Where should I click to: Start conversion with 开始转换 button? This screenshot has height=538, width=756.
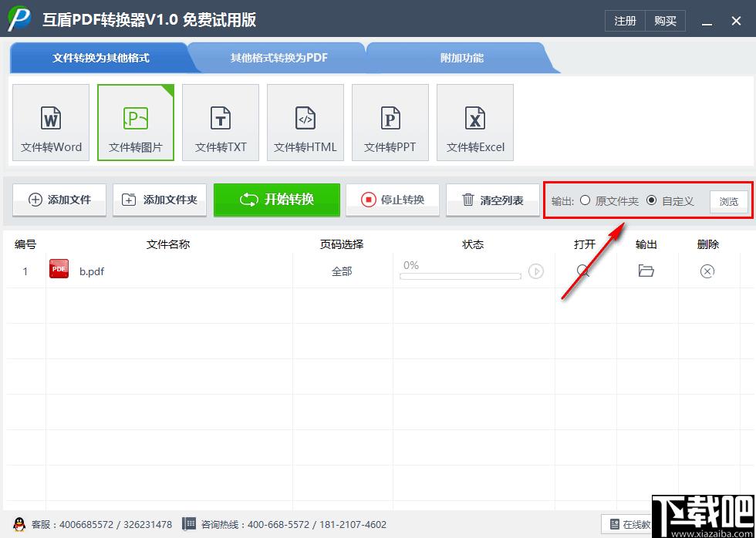click(277, 200)
